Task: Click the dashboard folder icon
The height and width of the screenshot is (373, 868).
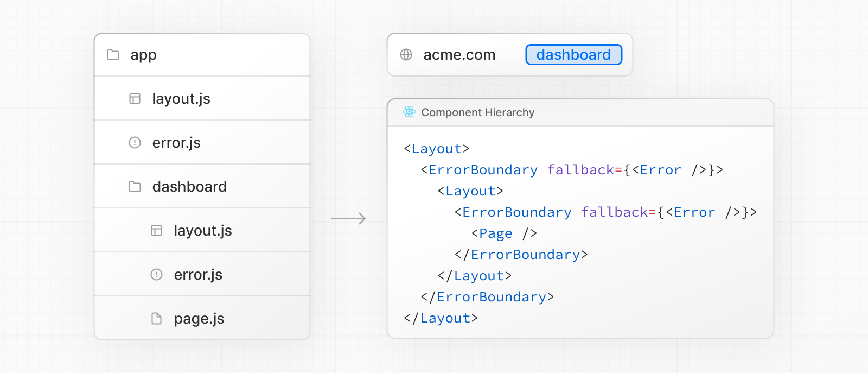Action: pyautogui.click(x=135, y=187)
